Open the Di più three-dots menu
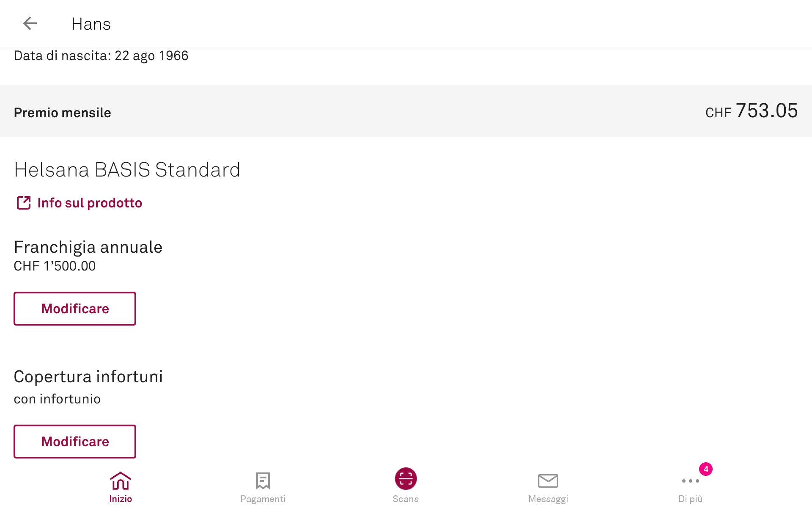The width and height of the screenshot is (812, 508). pyautogui.click(x=690, y=487)
